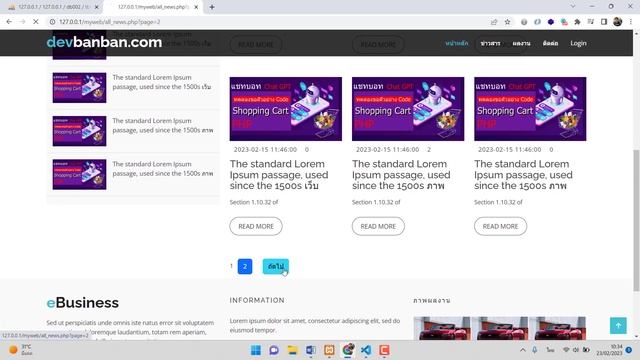640x360 pixels.
Task: Open the Chat app in taskbar
Action: pyautogui.click(x=274, y=350)
